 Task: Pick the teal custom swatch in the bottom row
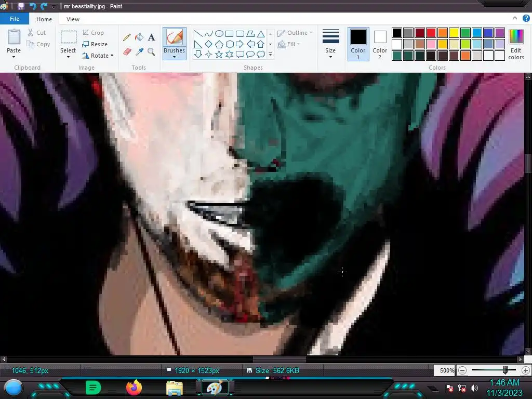click(397, 55)
